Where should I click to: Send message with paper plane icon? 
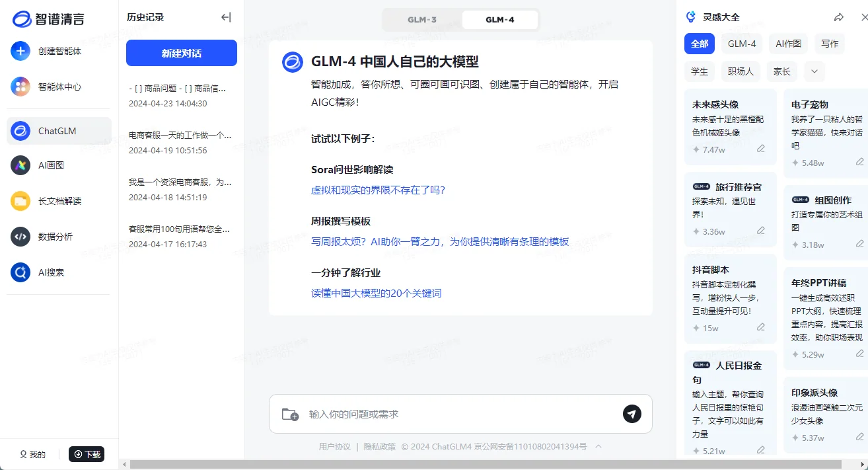632,414
